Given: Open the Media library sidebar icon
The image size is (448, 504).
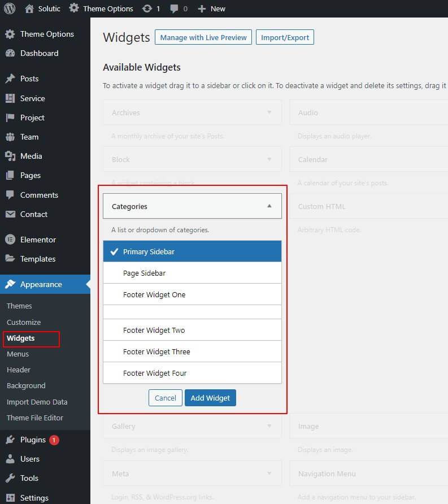Looking at the screenshot, I should point(10,156).
